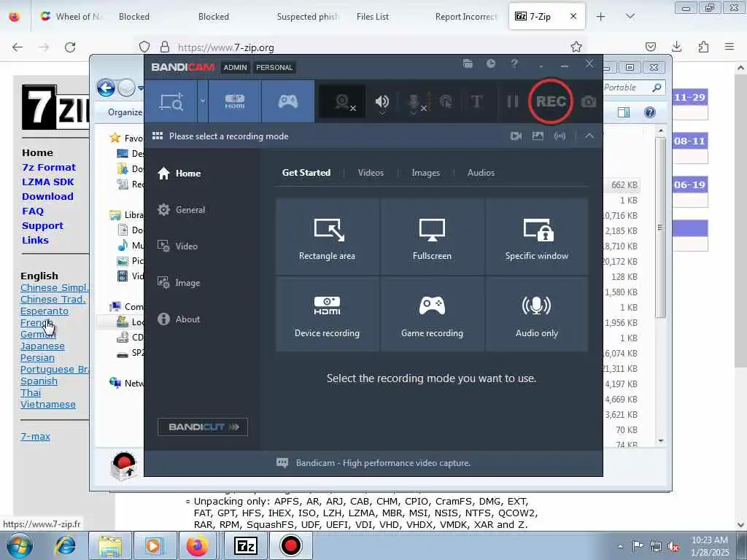Choose Device recording mode tile
747x560 pixels.
[328, 314]
